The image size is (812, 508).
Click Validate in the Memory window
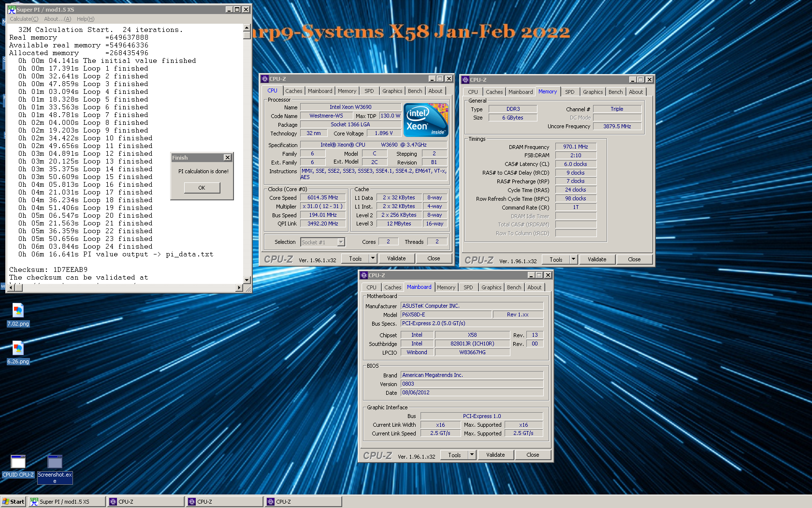597,260
